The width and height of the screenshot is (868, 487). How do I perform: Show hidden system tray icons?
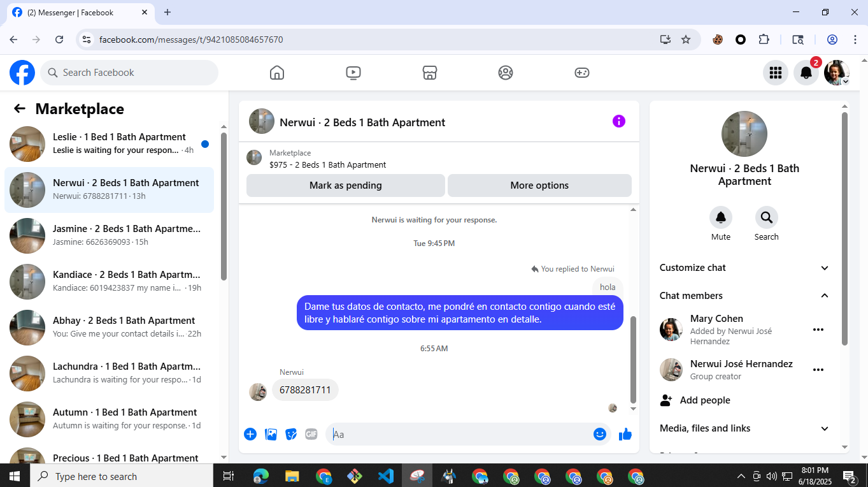pos(741,476)
